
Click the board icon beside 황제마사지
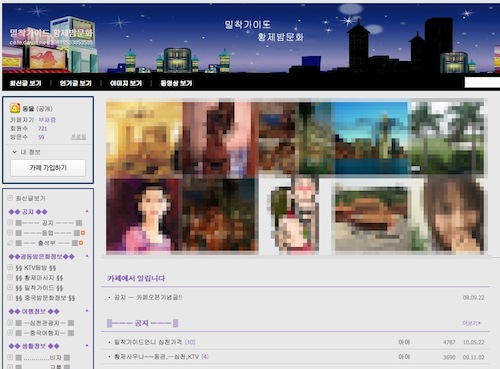point(10,278)
